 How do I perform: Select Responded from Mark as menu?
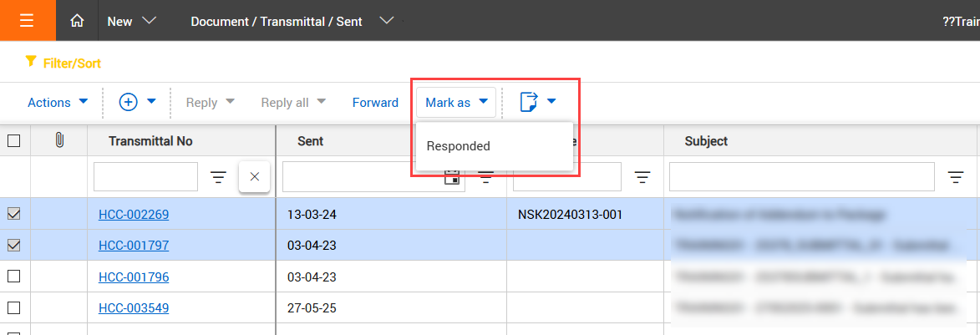click(459, 146)
